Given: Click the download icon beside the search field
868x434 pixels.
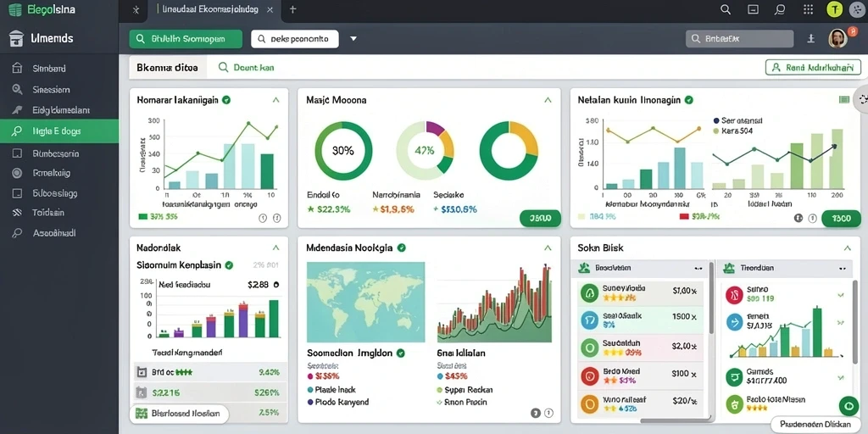Looking at the screenshot, I should pyautogui.click(x=811, y=39).
